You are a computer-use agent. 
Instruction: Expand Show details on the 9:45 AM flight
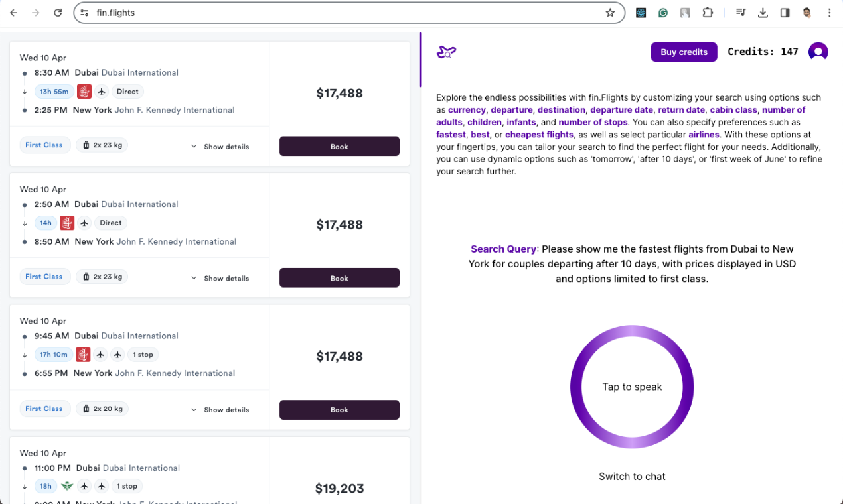pos(226,410)
